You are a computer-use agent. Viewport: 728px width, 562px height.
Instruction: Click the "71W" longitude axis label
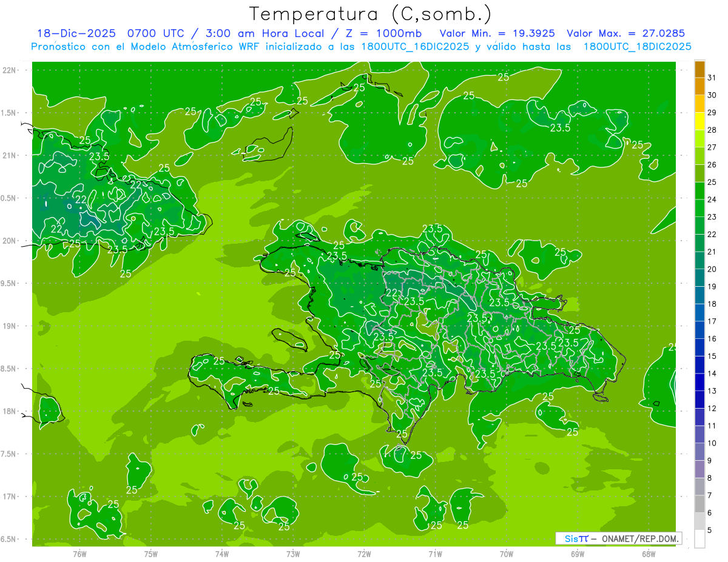coord(435,554)
